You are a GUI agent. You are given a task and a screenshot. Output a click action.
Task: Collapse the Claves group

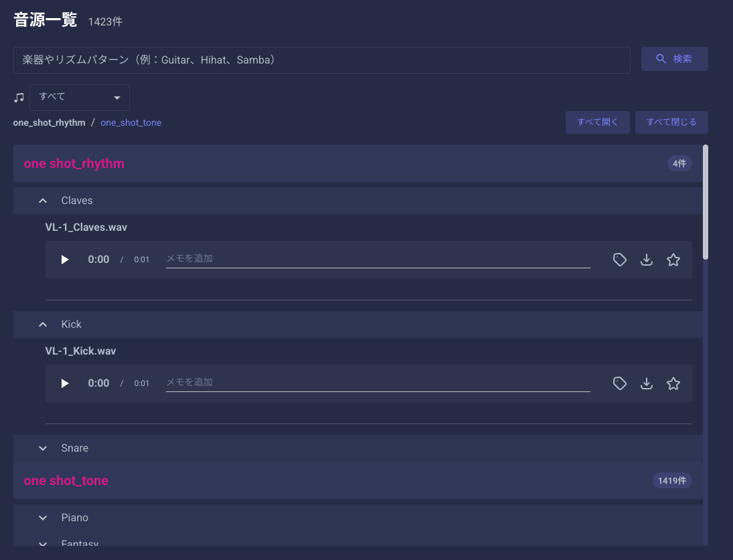[43, 201]
